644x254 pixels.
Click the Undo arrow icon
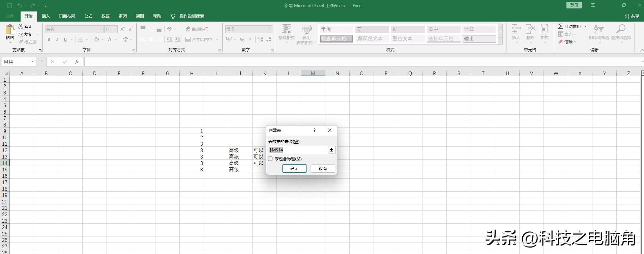20,5
